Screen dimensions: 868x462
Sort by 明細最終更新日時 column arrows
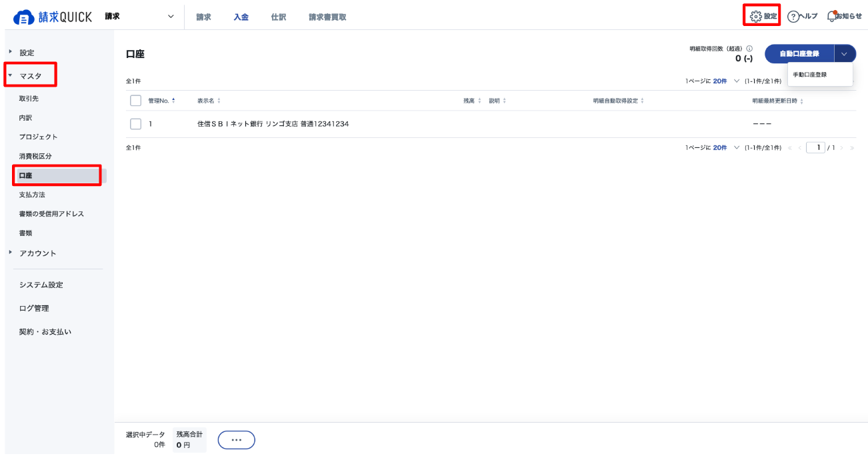click(801, 101)
